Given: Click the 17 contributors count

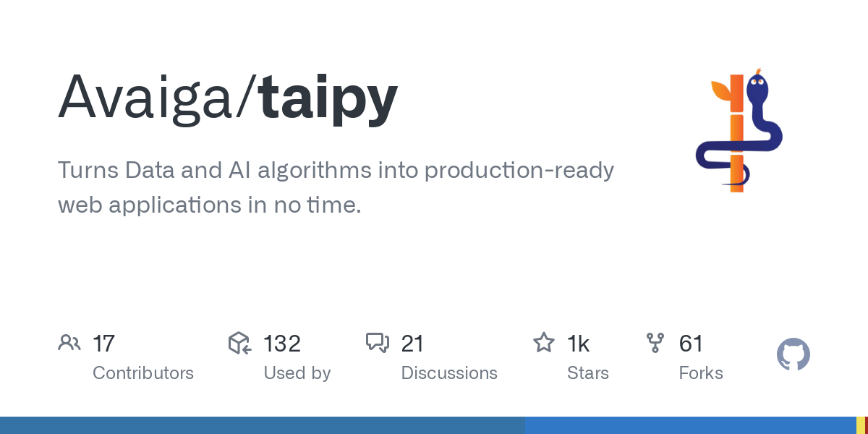Looking at the screenshot, I should (104, 344).
